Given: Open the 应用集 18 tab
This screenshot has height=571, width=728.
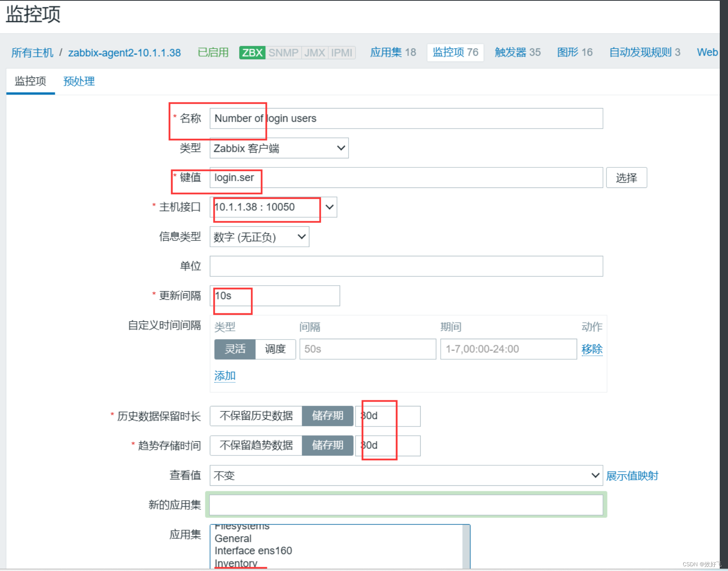Looking at the screenshot, I should click(x=393, y=52).
